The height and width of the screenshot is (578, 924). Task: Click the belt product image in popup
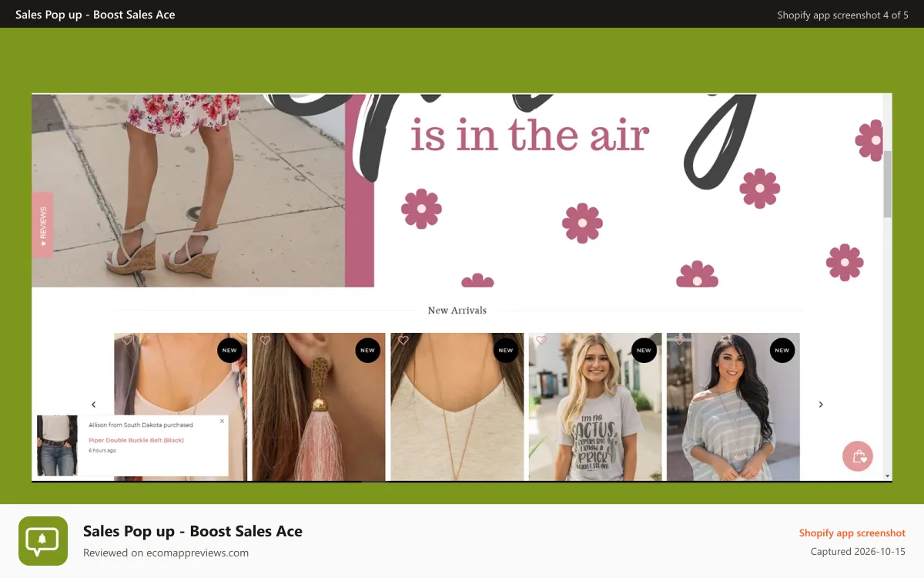(58, 445)
